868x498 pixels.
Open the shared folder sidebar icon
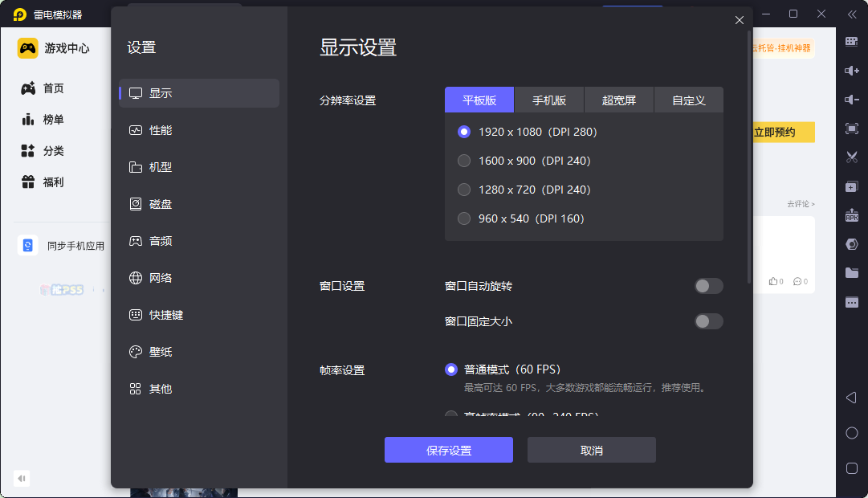[x=852, y=272]
